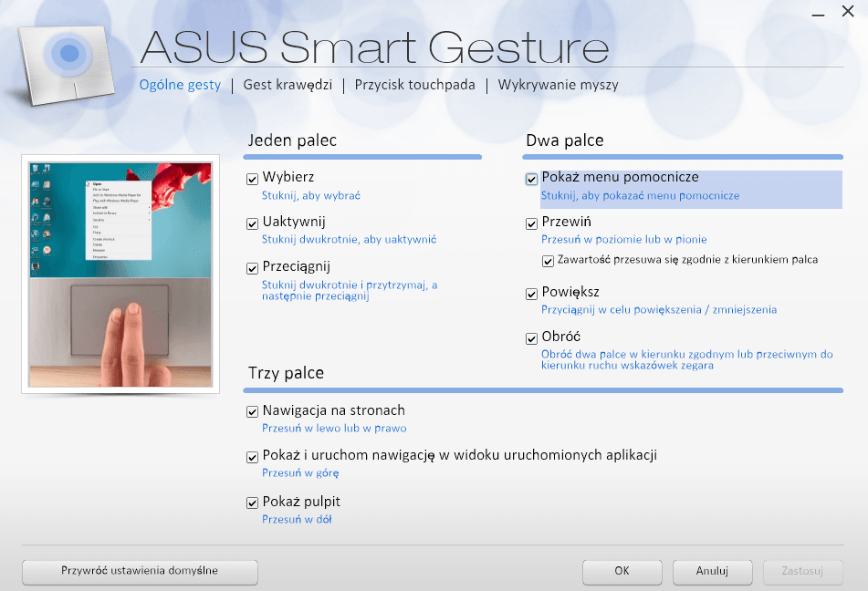Open the Gest krawędzi tab
The image size is (868, 591).
pos(288,85)
